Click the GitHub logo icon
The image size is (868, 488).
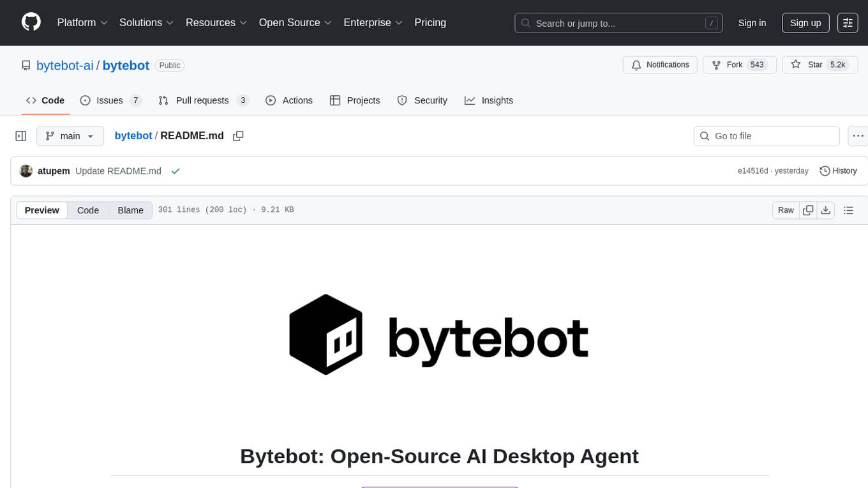coord(31,22)
